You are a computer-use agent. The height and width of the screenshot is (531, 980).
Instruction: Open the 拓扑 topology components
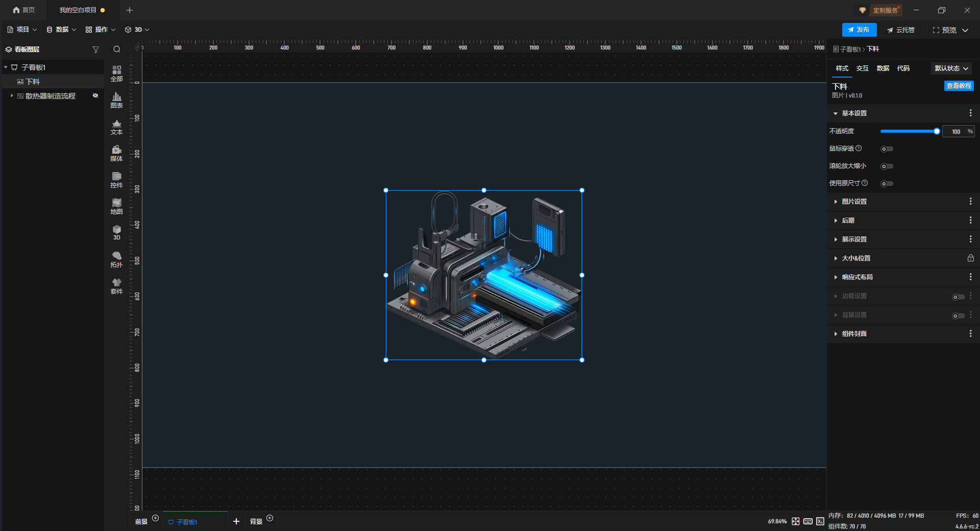[116, 259]
